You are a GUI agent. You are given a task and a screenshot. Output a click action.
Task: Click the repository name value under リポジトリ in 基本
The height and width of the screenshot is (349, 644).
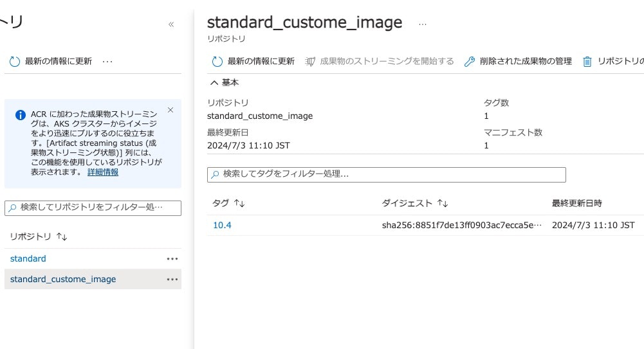260,116
